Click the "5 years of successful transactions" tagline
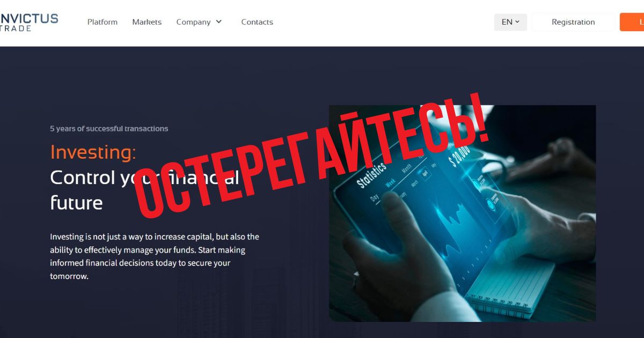Viewport: 644px width, 338px height. click(109, 129)
